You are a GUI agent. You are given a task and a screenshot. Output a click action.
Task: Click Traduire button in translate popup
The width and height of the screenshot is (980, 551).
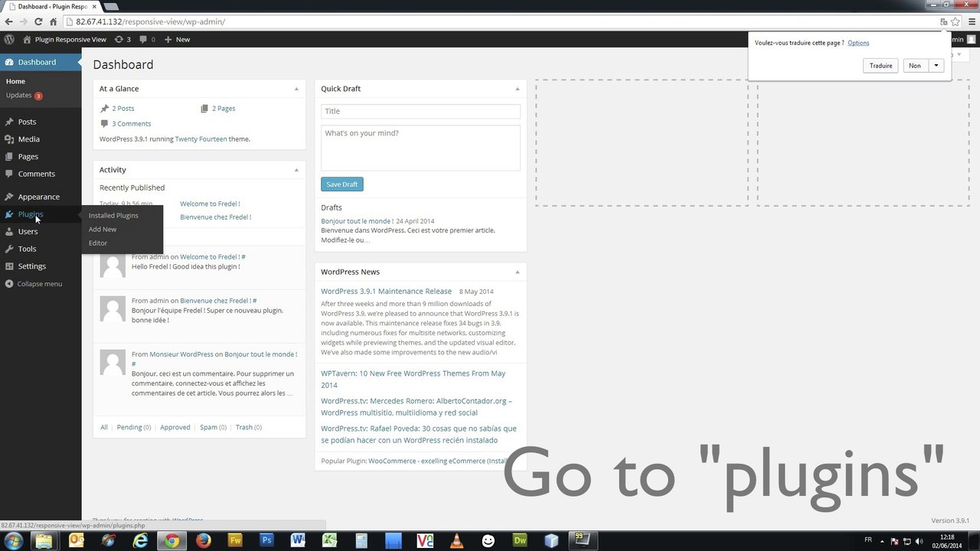(881, 66)
